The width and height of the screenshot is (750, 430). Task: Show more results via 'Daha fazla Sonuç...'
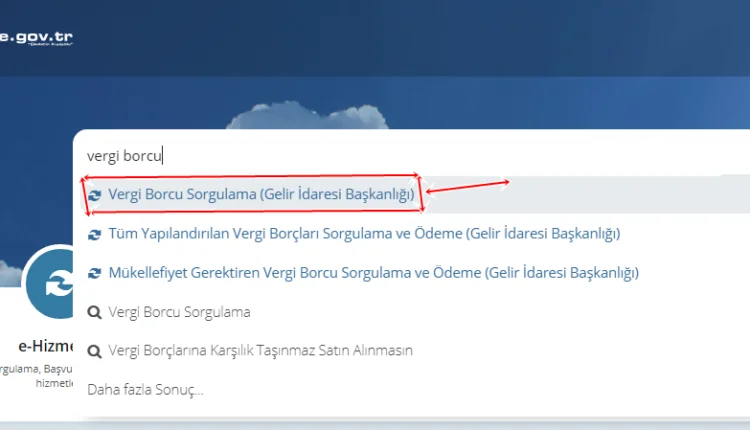(x=145, y=390)
